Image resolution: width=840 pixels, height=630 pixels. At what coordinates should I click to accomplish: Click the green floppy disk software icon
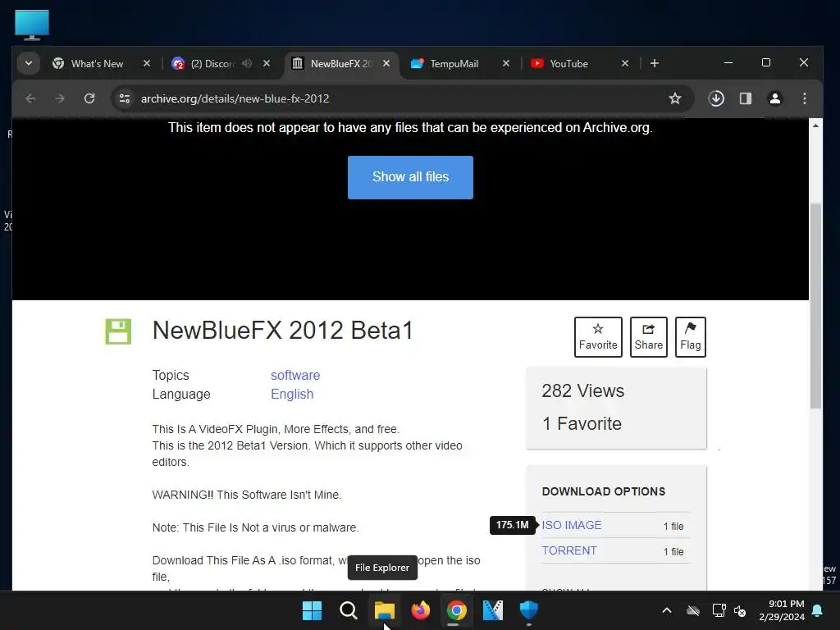[x=118, y=331]
